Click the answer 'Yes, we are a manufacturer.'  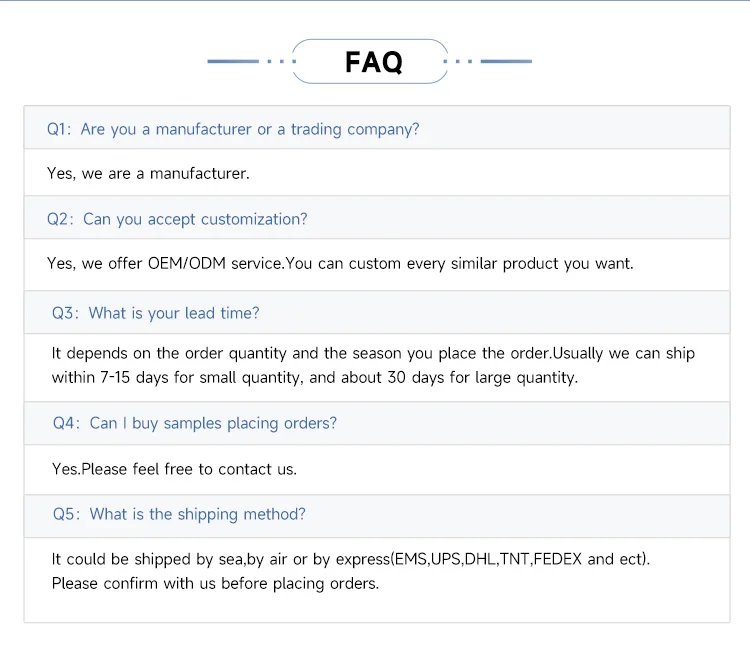click(148, 174)
